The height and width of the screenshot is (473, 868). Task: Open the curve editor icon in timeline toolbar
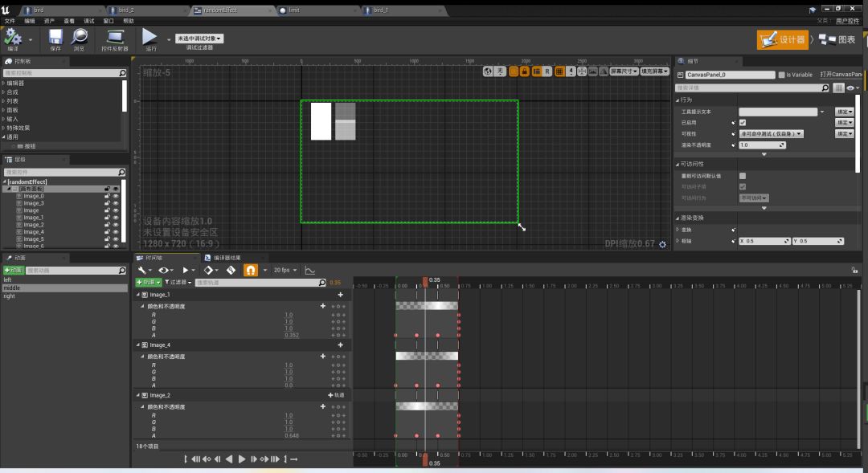point(309,271)
